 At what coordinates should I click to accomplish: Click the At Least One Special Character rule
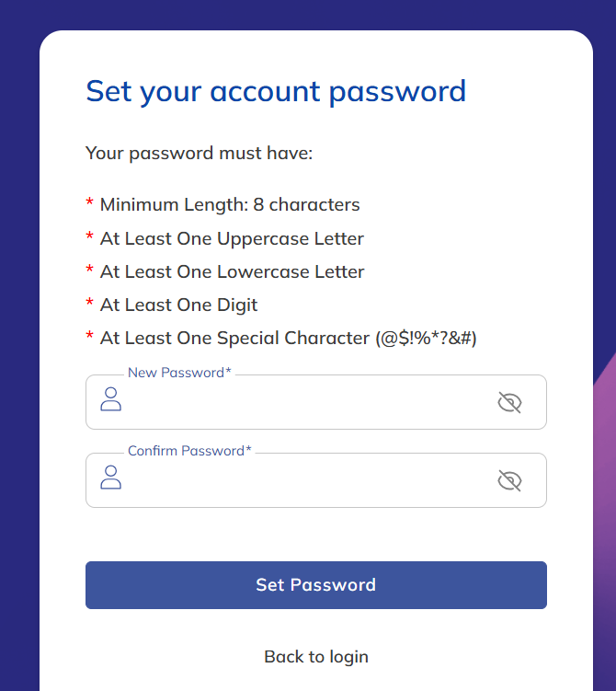[288, 338]
